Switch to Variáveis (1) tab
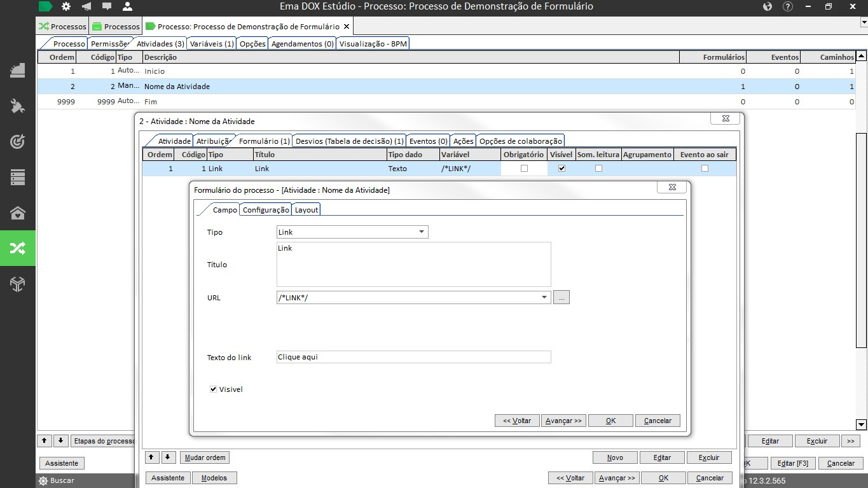Screen dimensions: 868x488 coord(212,44)
